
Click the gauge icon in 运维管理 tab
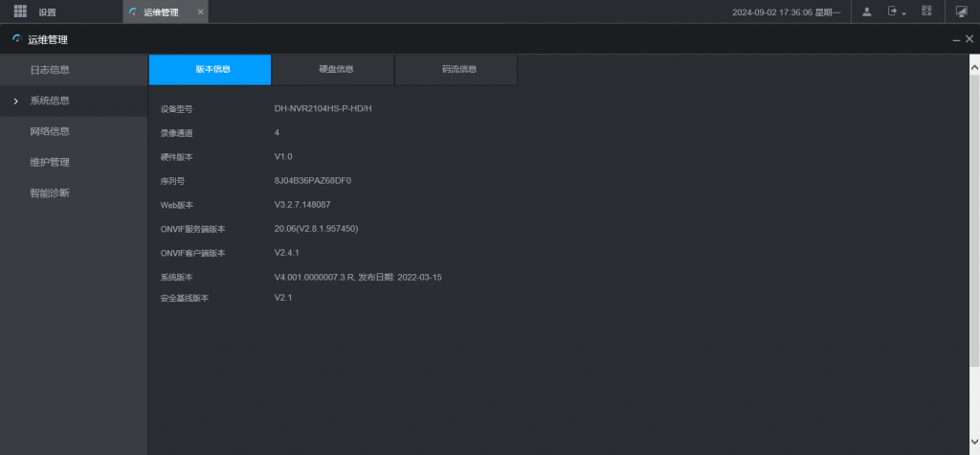[x=133, y=12]
